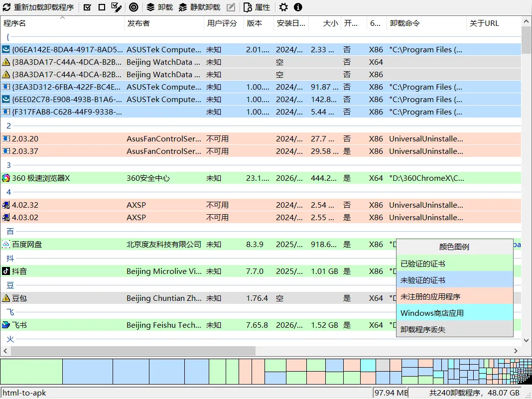The image size is (532, 399).
Task: Click icon of {F317FAB8-C628-44F9 entry
Action: tap(6, 112)
